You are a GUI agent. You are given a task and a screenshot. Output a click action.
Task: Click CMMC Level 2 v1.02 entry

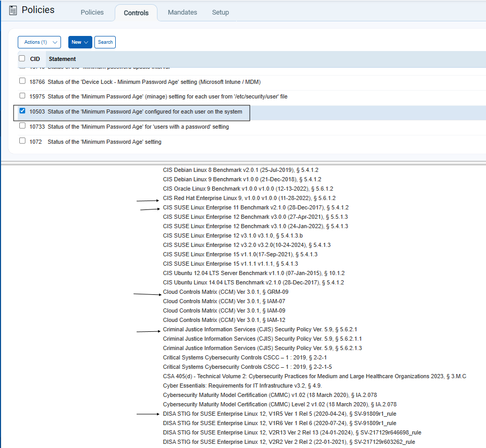[x=280, y=405]
